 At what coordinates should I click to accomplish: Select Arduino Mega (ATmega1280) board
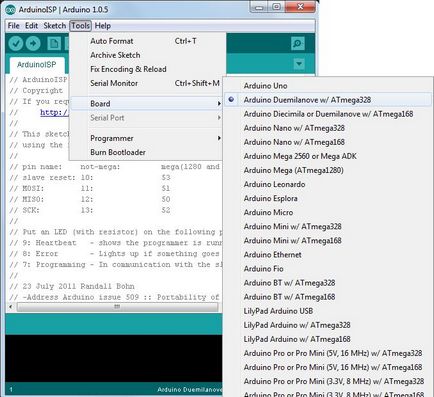(328, 170)
